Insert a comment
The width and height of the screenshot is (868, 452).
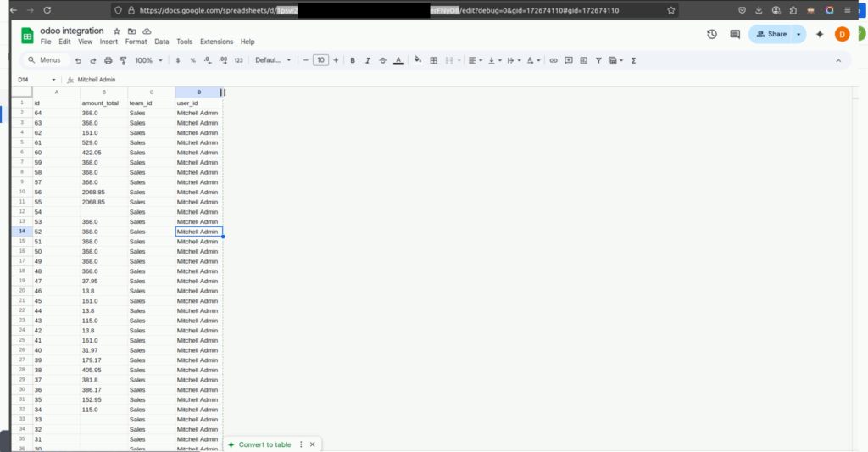(569, 60)
